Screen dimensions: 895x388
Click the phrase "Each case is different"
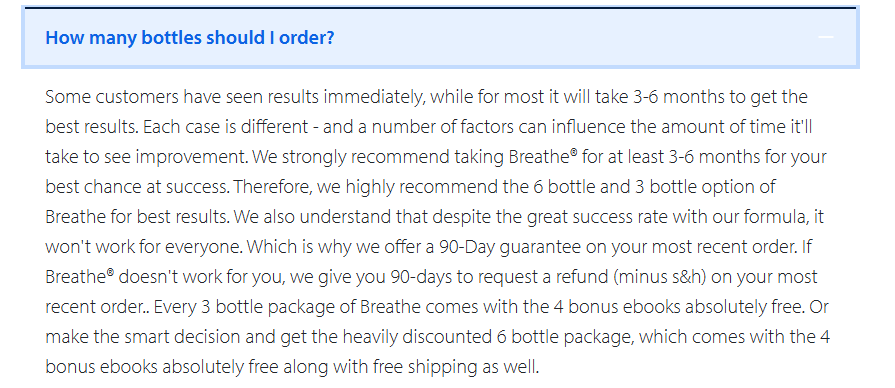[x=227, y=127]
